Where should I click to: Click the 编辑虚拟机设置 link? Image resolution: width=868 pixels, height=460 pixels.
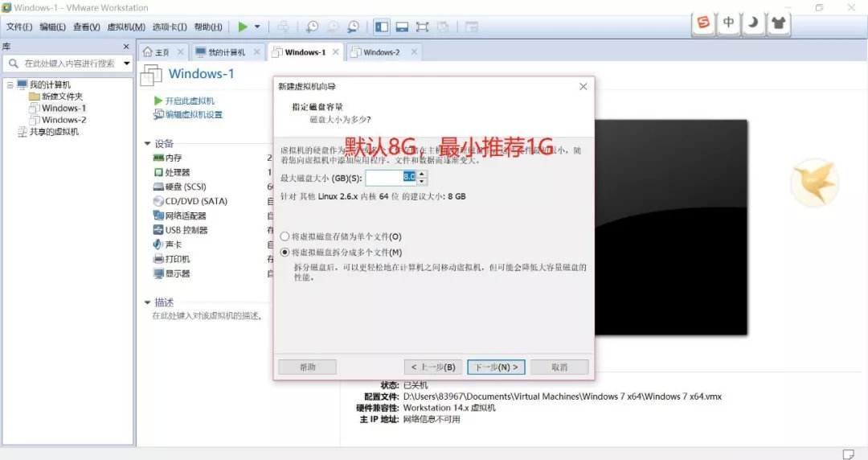(194, 115)
